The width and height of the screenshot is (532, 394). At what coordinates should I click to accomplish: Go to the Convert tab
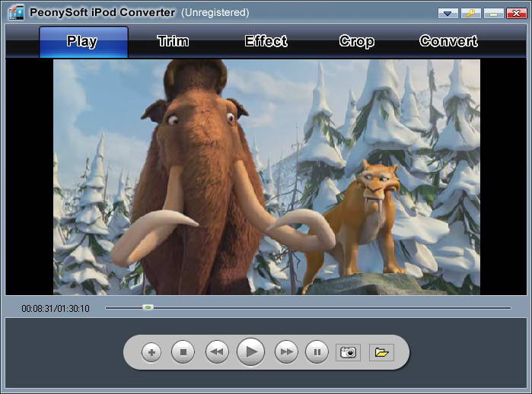click(448, 41)
